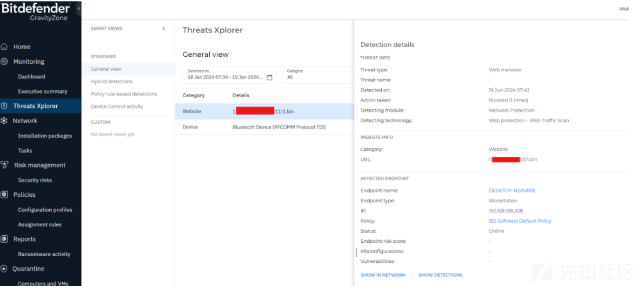Screen dimensions: 644x286
Task: Select Threats Xplorer in sidebar
Action: [x=36, y=106]
